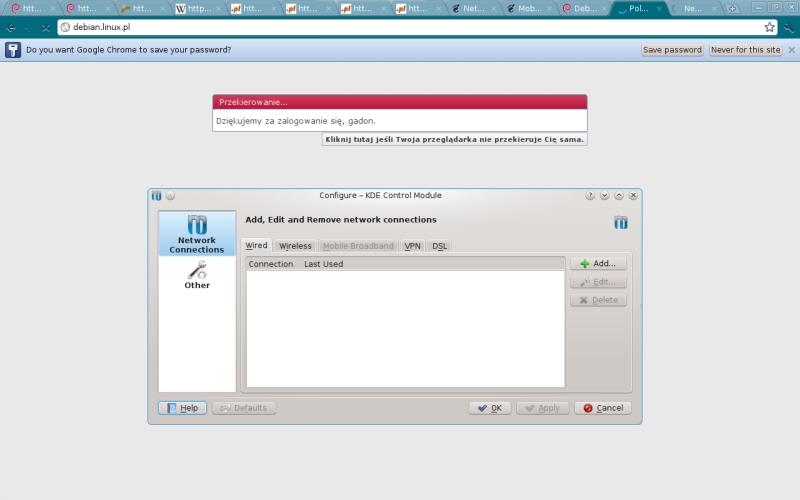
Task: Dismiss the save password infobar
Action: tap(791, 49)
